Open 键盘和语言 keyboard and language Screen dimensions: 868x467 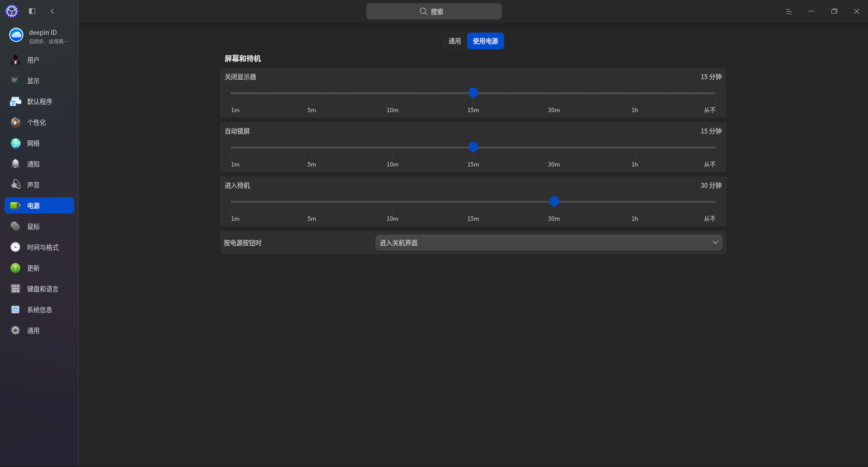click(39, 289)
